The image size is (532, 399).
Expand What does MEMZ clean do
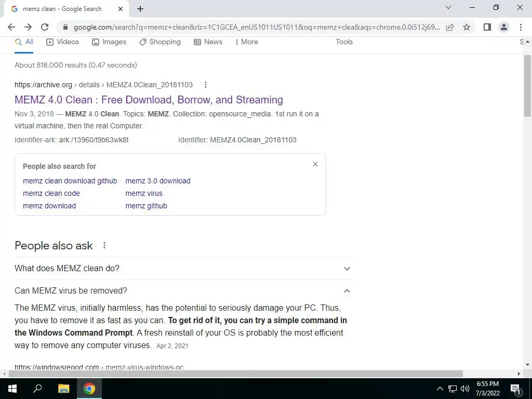(x=184, y=269)
